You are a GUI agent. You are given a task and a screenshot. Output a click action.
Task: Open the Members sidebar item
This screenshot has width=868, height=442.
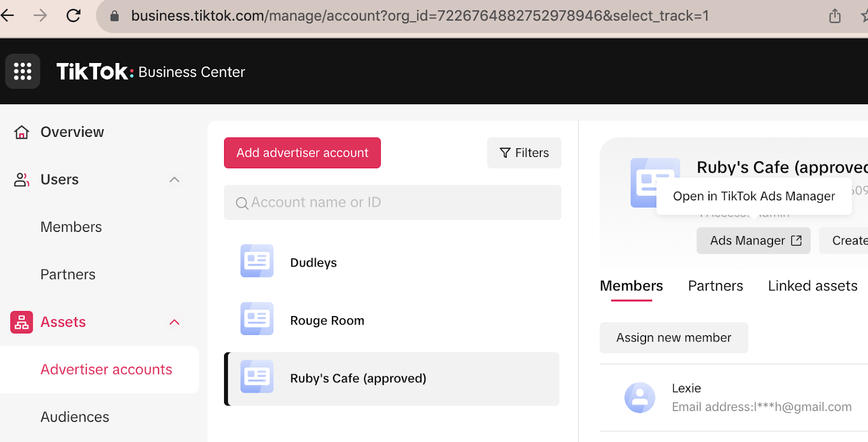tap(71, 227)
